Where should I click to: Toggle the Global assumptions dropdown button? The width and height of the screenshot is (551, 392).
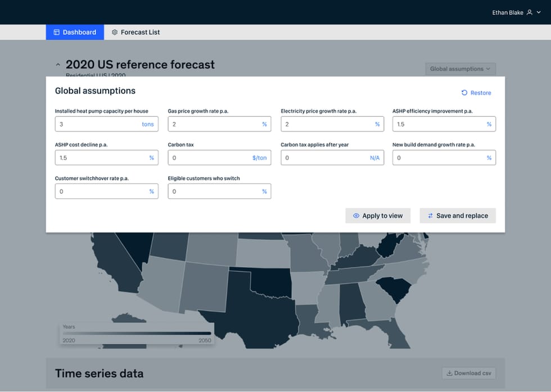460,69
